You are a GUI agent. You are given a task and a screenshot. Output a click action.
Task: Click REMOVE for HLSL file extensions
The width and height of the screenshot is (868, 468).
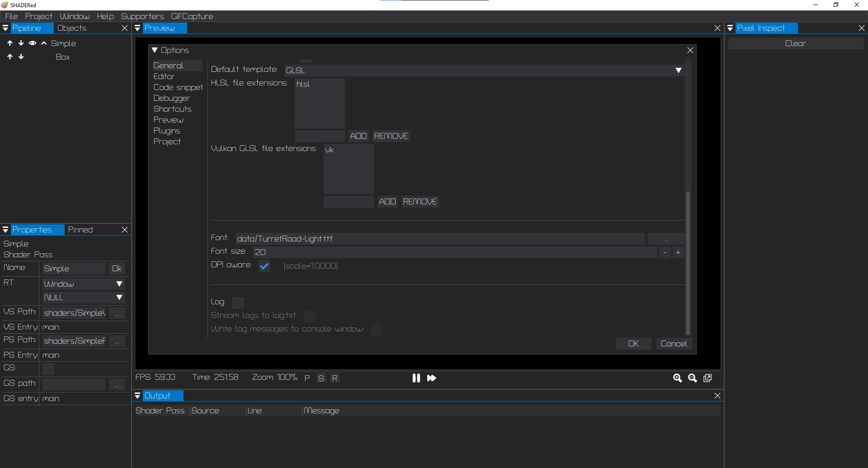391,136
